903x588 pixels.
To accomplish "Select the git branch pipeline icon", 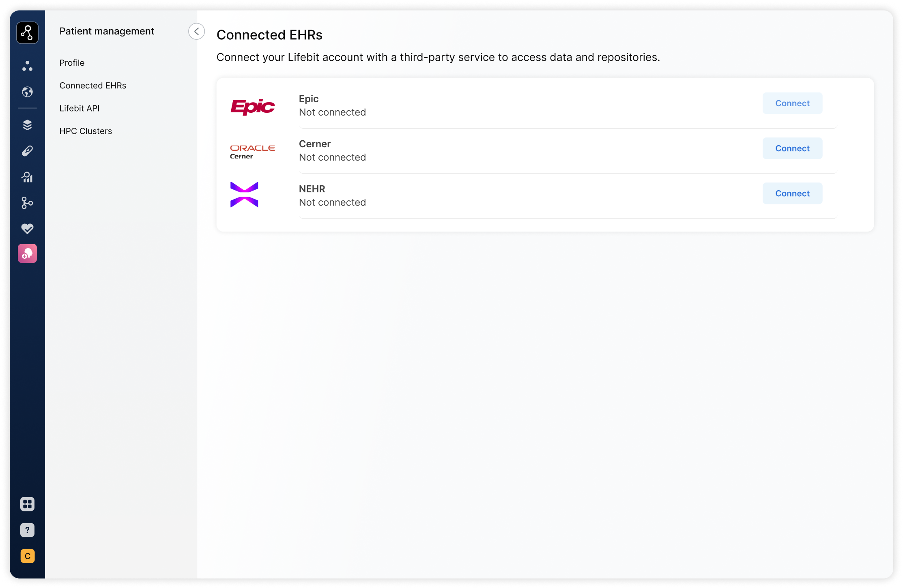I will 27,203.
